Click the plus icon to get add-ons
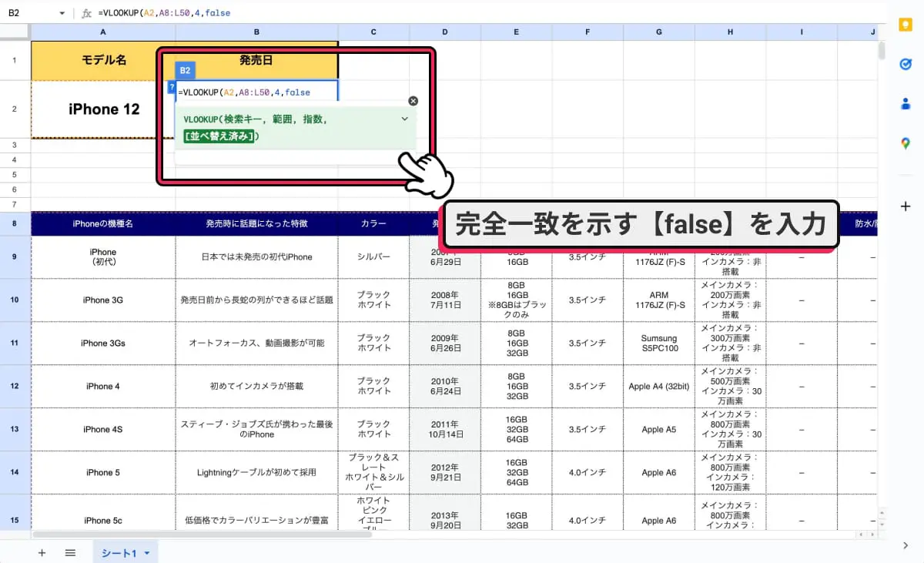 (x=905, y=206)
